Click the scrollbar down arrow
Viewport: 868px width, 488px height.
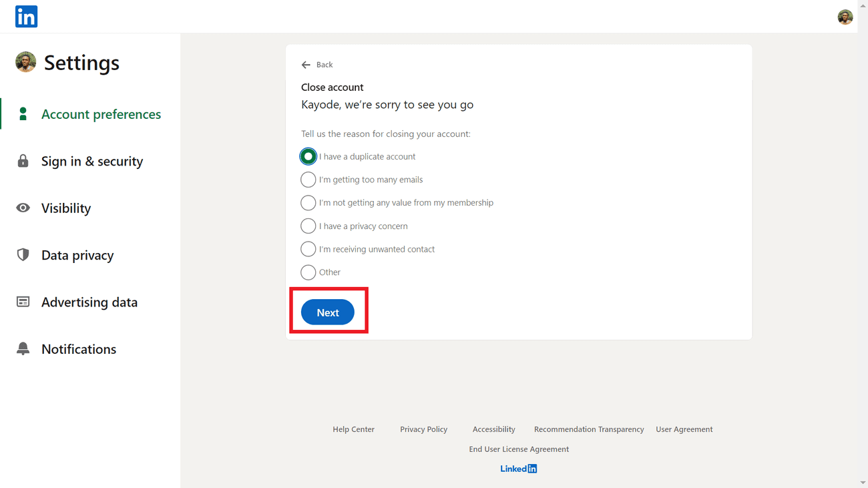863,483
